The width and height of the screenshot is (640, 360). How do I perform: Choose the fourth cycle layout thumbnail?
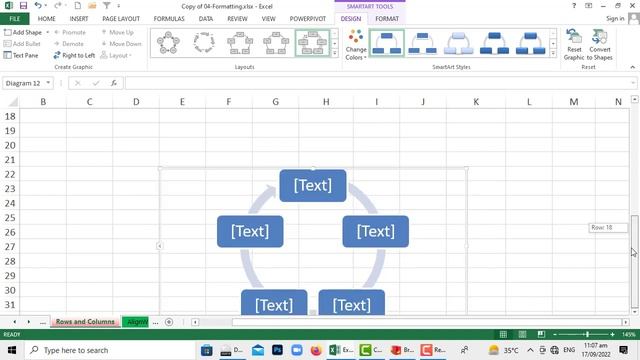tap(276, 43)
